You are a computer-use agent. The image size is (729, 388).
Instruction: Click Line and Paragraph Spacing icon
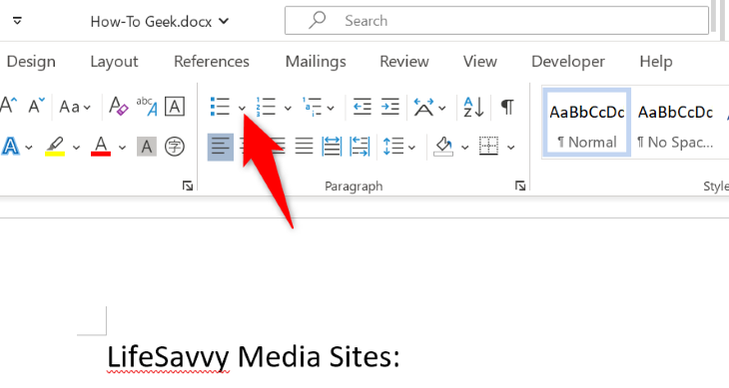[x=393, y=147]
